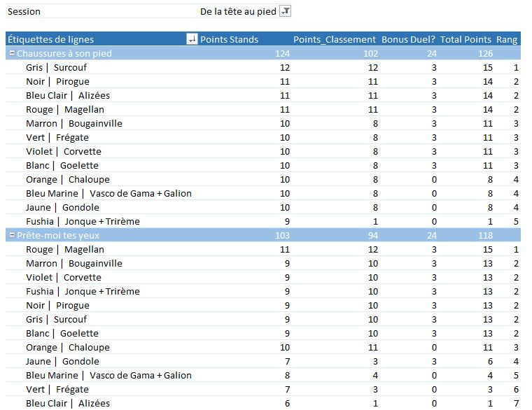Select the Points_Classement column header

tap(335, 39)
